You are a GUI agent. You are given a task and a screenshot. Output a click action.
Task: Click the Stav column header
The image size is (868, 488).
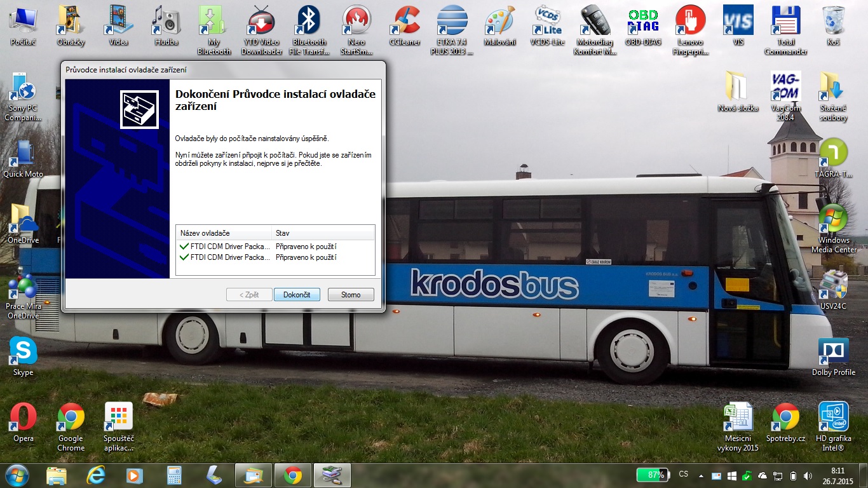click(323, 233)
